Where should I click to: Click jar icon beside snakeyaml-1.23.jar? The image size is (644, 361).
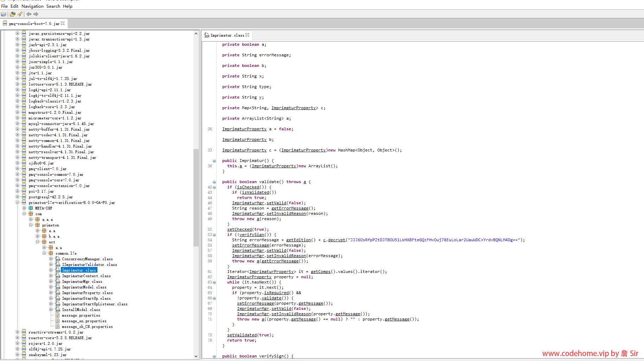(x=24, y=355)
